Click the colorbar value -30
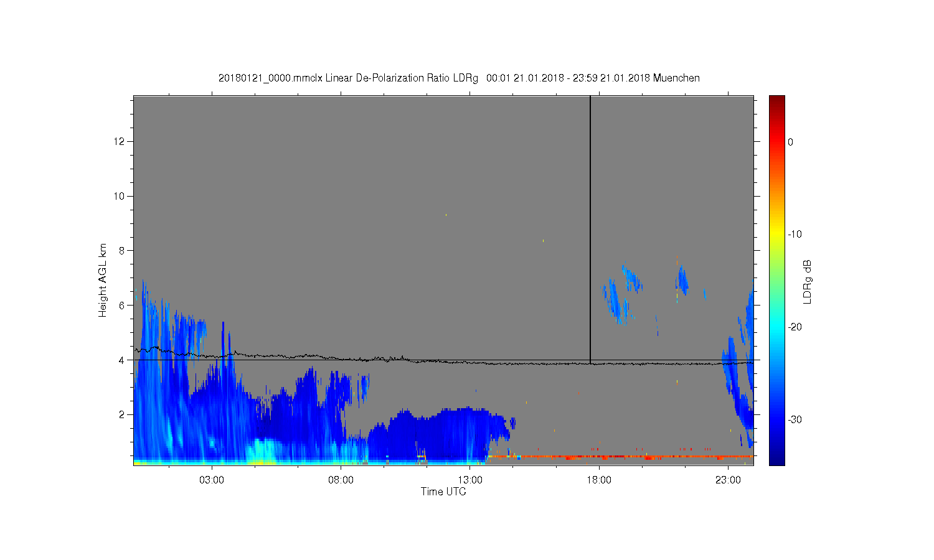The height and width of the screenshot is (560, 934). tap(795, 419)
